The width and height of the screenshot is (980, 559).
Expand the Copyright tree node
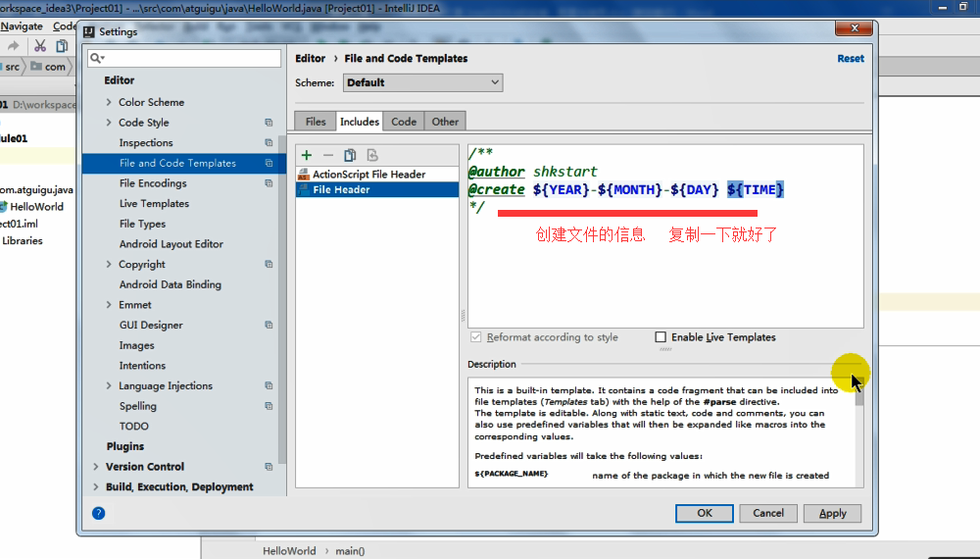point(109,264)
